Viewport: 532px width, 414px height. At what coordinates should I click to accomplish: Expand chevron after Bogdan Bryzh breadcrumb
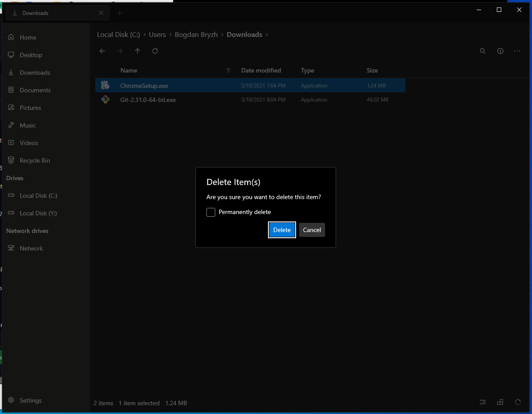tap(222, 35)
